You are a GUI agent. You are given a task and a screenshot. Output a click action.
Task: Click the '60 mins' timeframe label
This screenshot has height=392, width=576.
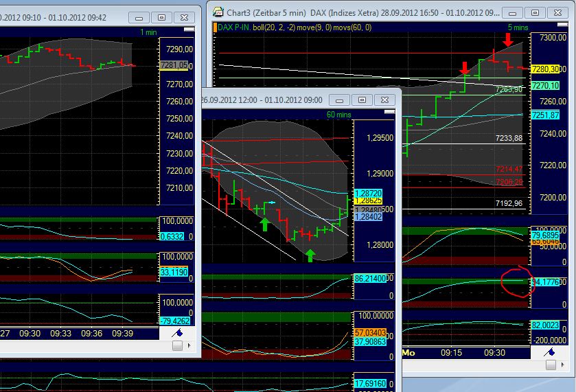338,115
